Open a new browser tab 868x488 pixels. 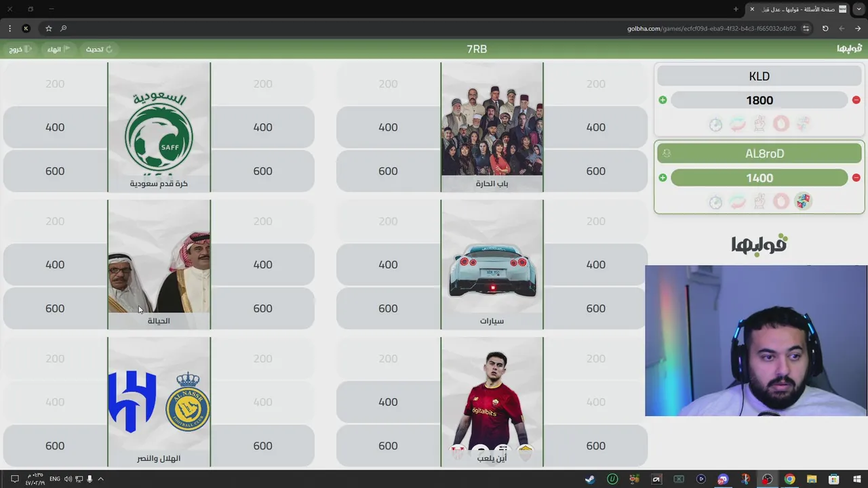pos(736,9)
